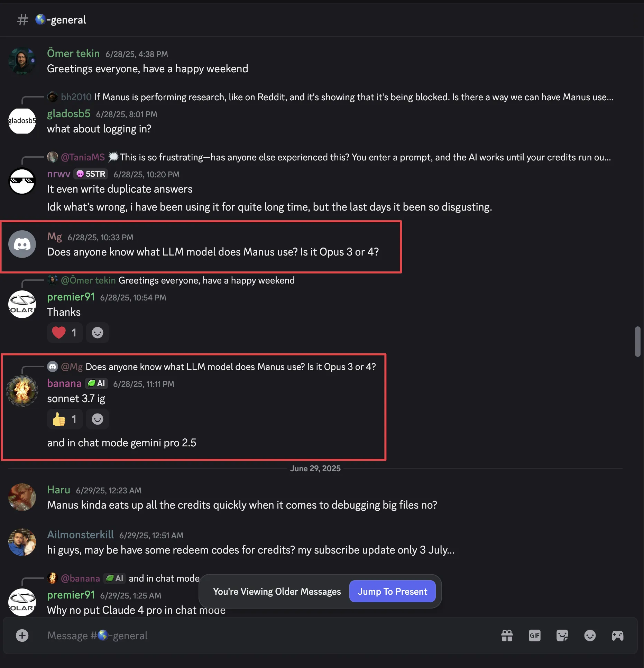Click the 5STR badge next to nrwv
Screen dimensions: 644x668
tap(90, 174)
